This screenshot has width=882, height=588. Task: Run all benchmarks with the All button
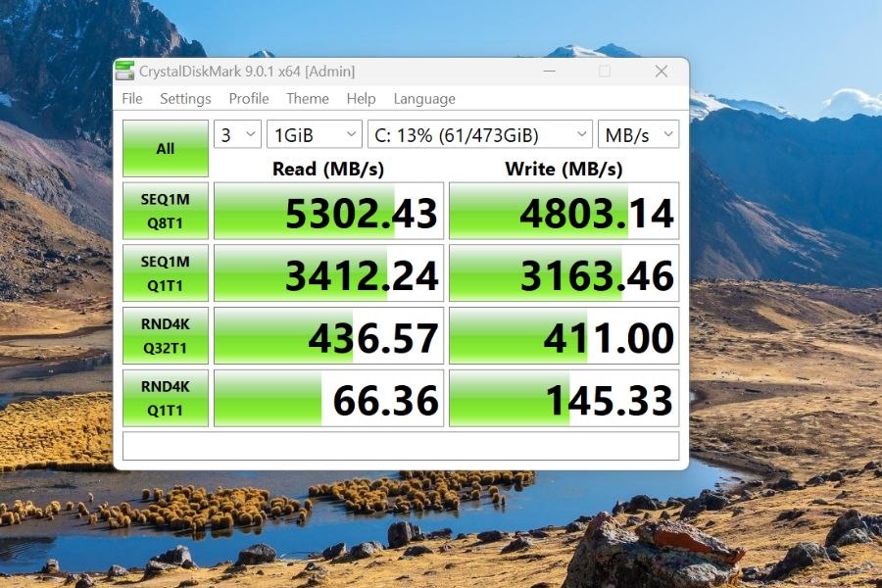[165, 147]
